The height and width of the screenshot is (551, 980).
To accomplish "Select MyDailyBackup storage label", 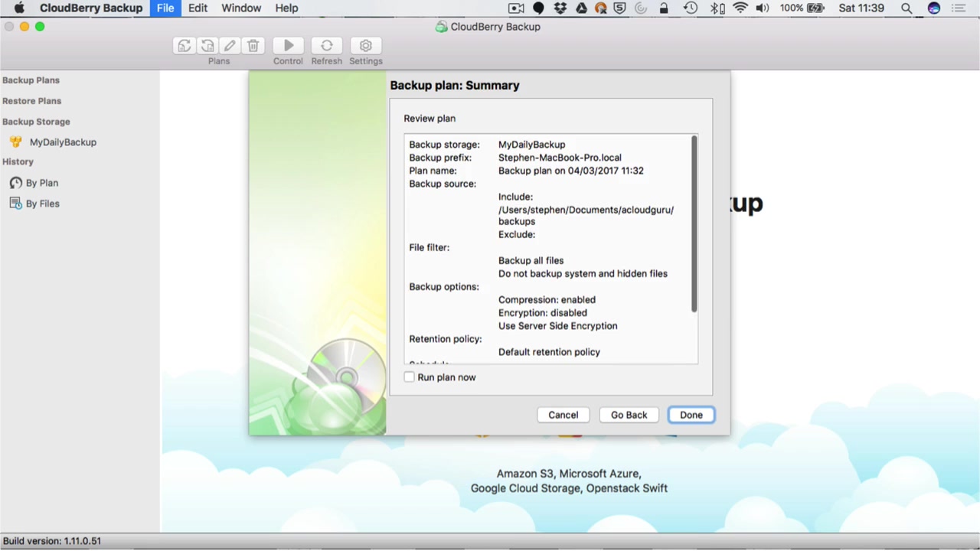I will pos(63,142).
